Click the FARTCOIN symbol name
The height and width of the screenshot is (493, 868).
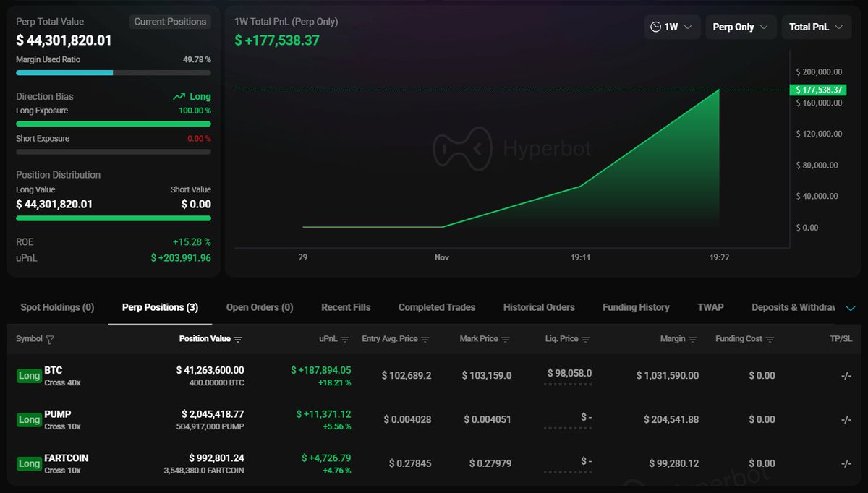(x=67, y=458)
